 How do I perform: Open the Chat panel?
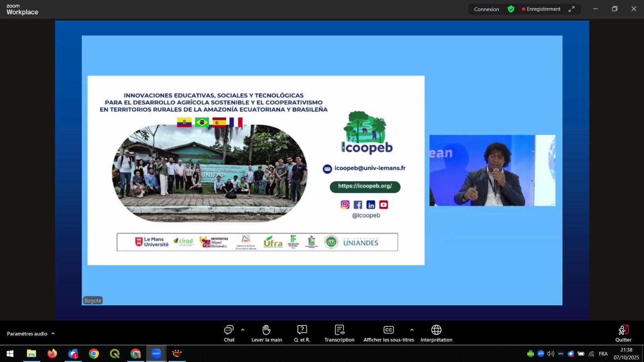(229, 333)
